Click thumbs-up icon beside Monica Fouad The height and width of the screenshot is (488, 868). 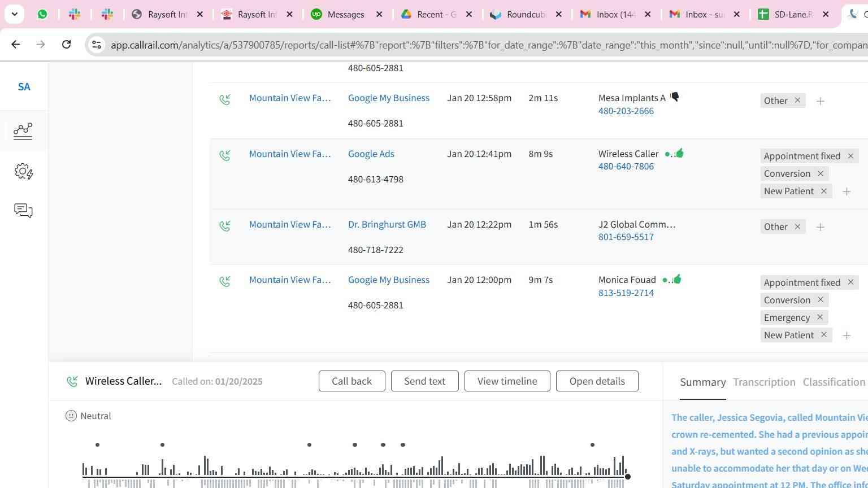click(x=677, y=279)
